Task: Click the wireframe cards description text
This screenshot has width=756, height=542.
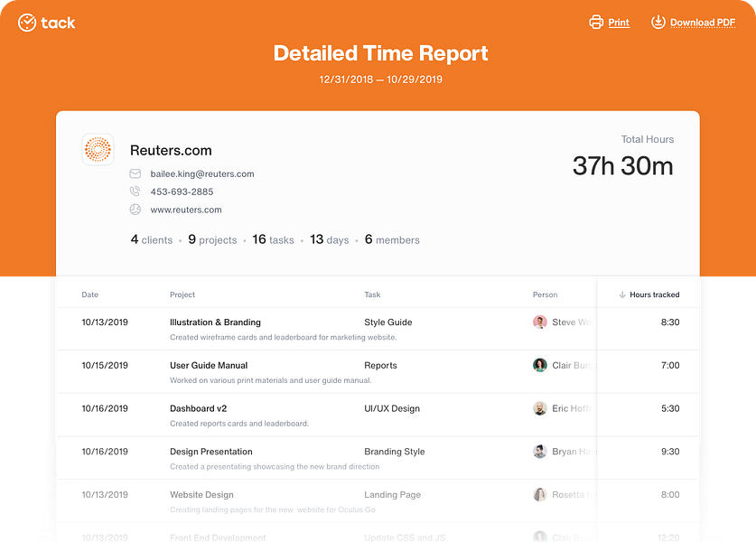Action: coord(283,338)
